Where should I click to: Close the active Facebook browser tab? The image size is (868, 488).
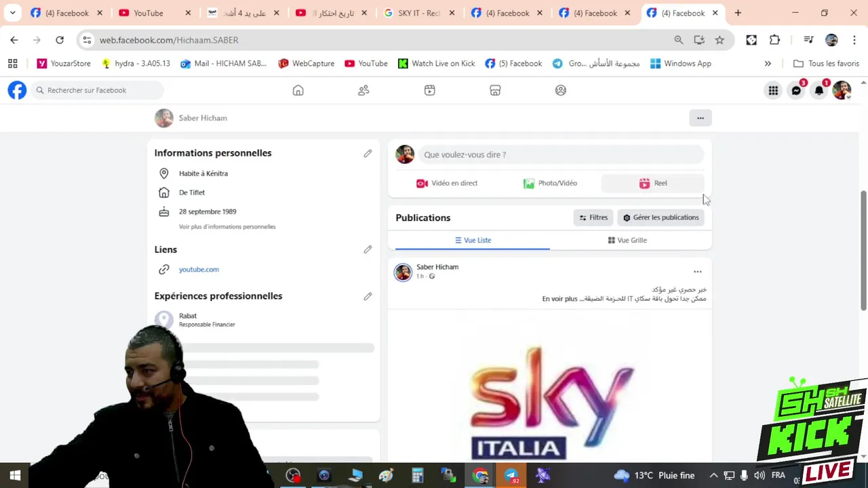coord(715,13)
